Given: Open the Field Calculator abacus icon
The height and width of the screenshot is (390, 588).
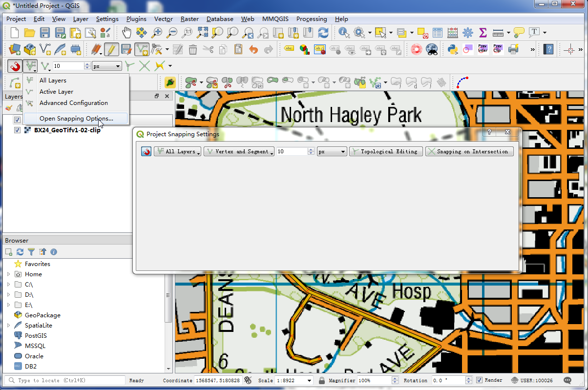Looking at the screenshot, I should click(453, 33).
